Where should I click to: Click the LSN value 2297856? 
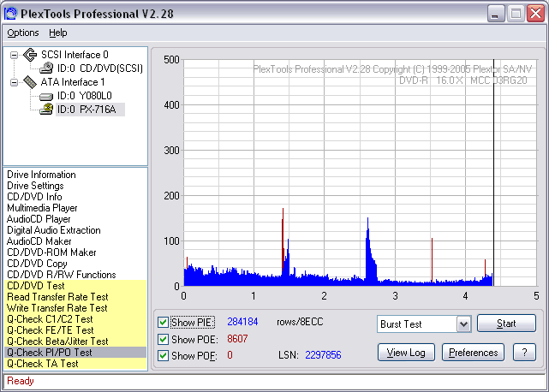323,355
